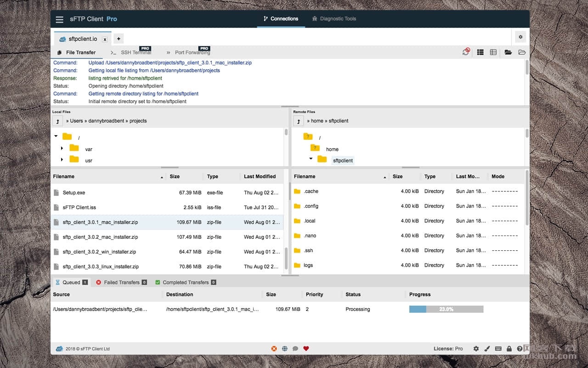Select sftp_client_3.0.3_linux_installer.zip file
The image size is (588, 368).
pyautogui.click(x=167, y=266)
